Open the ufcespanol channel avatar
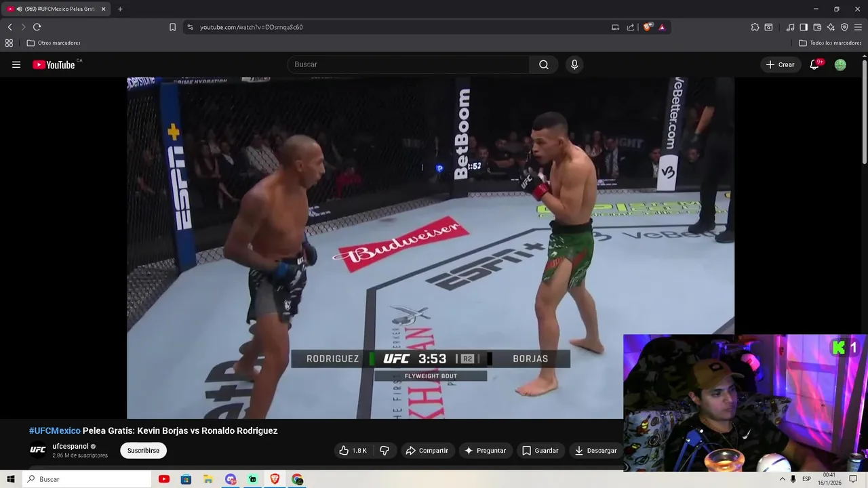The image size is (868, 488). 38,450
